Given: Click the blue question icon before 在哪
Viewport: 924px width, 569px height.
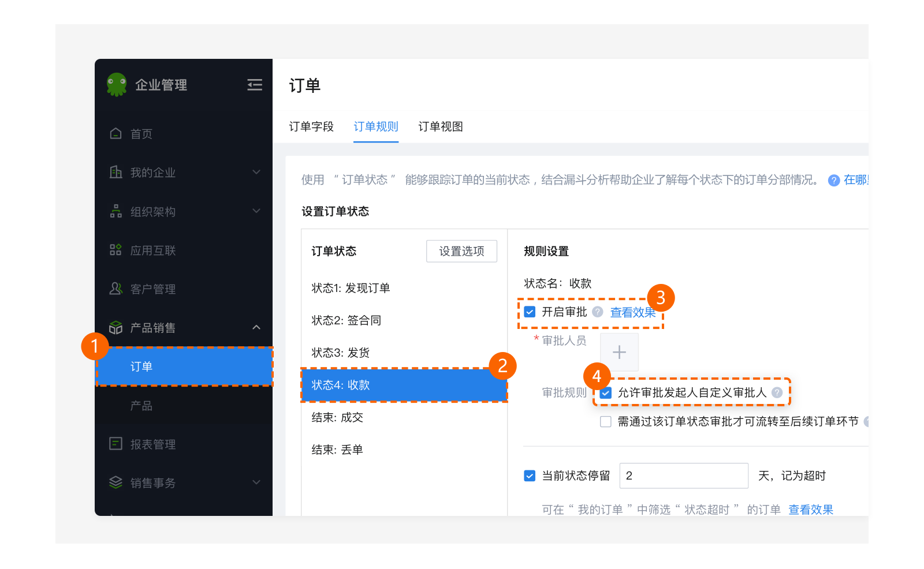Looking at the screenshot, I should [x=834, y=180].
